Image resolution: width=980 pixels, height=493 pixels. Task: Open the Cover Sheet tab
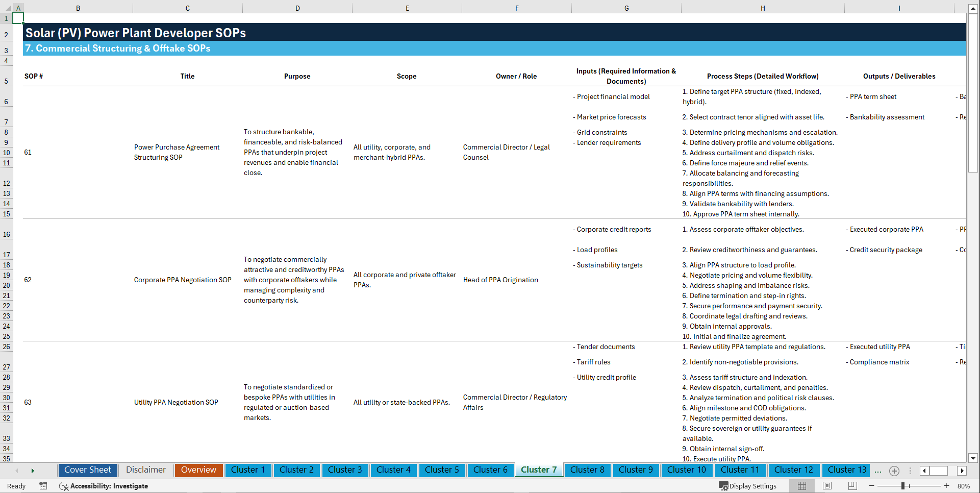pyautogui.click(x=87, y=470)
